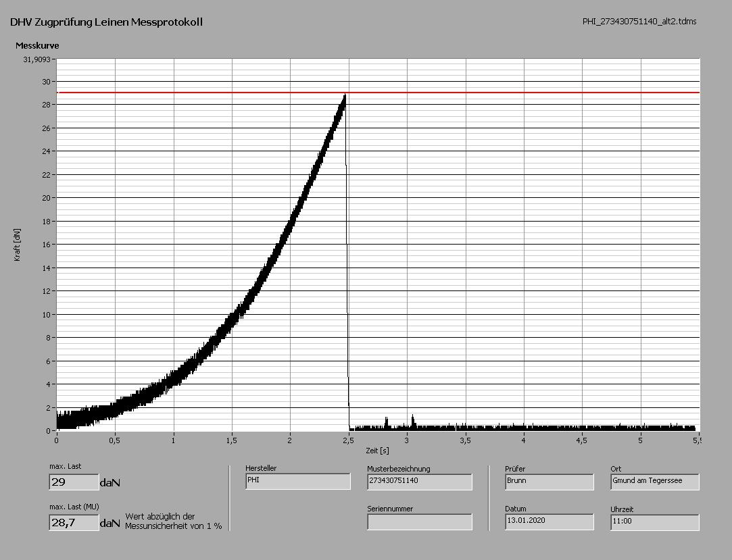Click the Zeit [s] axis label
Image resolution: width=732 pixels, height=560 pixels.
coord(377,451)
